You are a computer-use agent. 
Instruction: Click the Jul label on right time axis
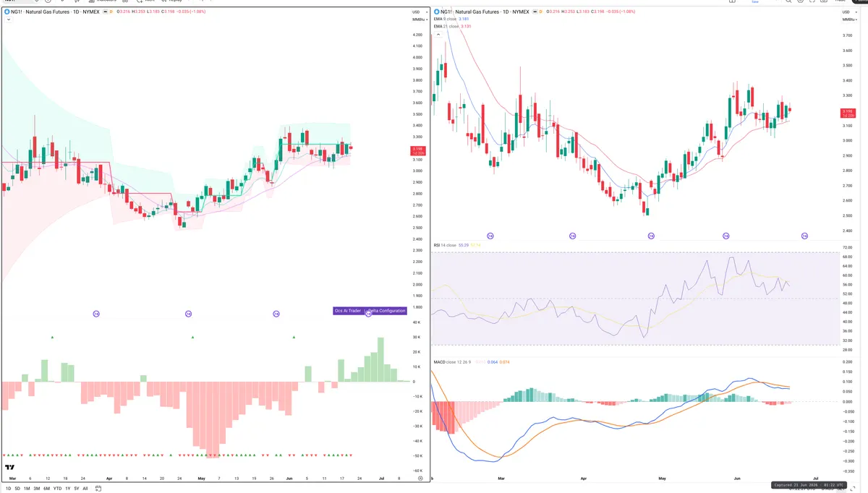pyautogui.click(x=815, y=479)
